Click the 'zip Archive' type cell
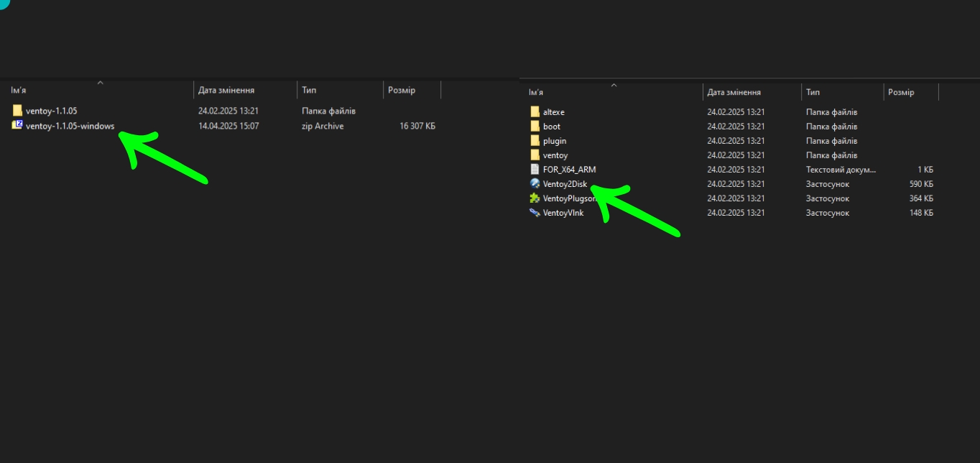The height and width of the screenshot is (463, 980). coord(323,127)
